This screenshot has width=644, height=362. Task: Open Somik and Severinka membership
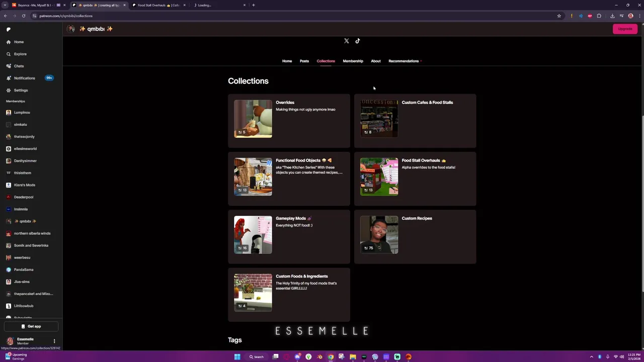pyautogui.click(x=31, y=245)
